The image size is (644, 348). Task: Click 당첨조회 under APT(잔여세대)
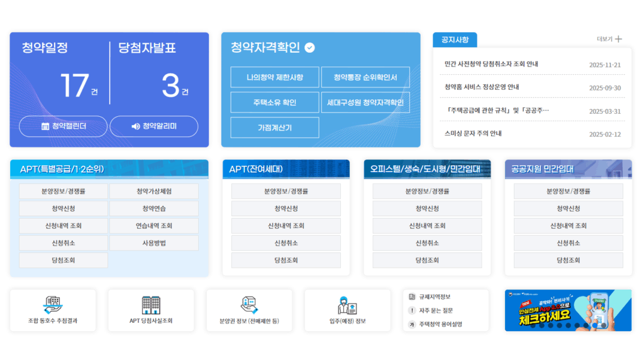tap(286, 260)
